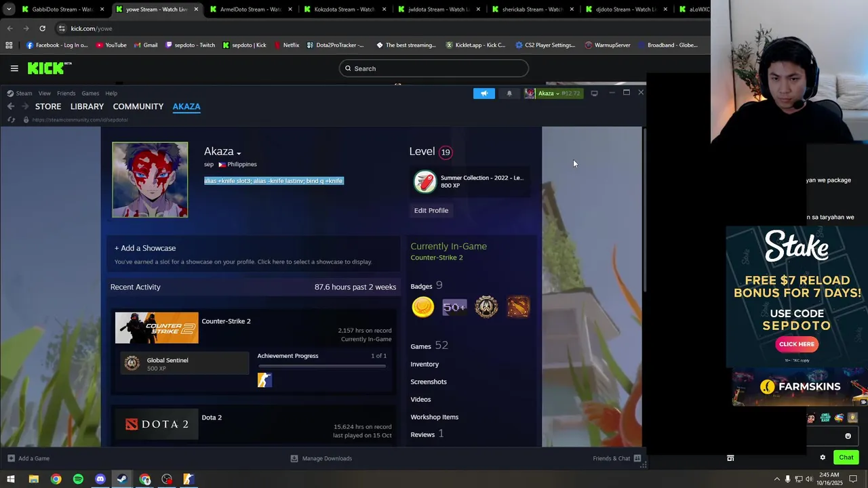
Task: Open the Screenshots link
Action: [429, 382]
